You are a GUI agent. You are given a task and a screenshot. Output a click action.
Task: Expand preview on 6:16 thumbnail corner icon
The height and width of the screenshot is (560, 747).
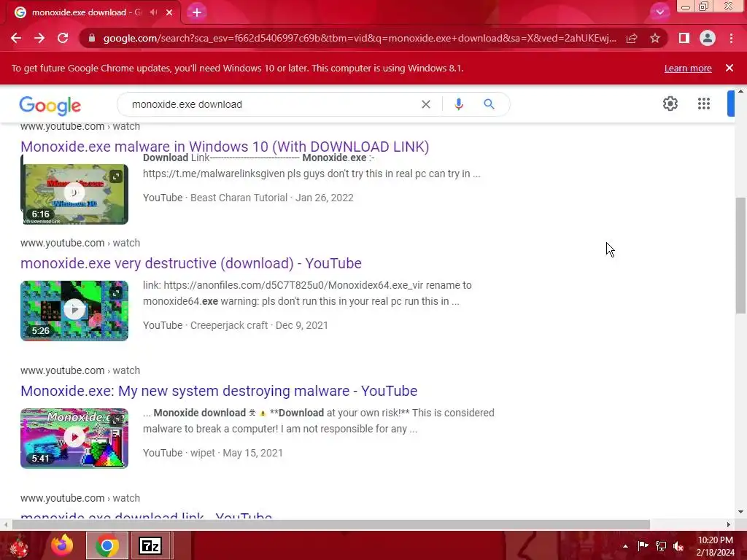click(116, 176)
